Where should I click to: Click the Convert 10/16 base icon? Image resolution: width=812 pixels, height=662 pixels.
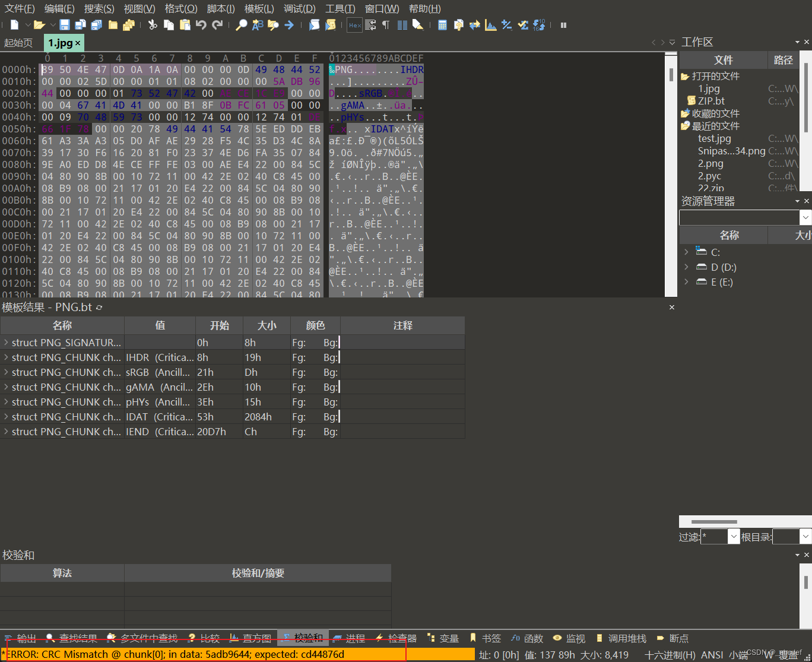pos(539,25)
